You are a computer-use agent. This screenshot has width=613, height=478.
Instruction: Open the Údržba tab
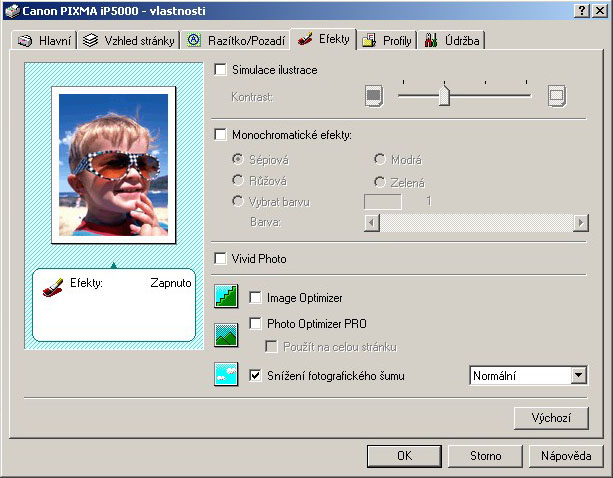454,41
